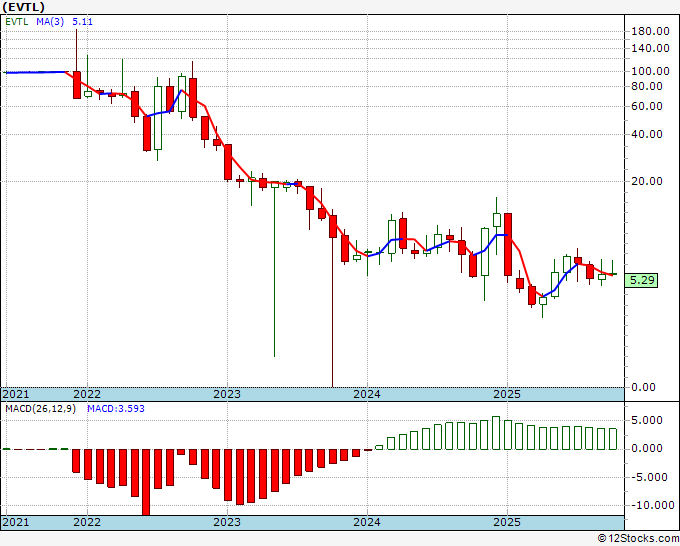680x546 pixels.
Task: Select the 100.00 price axis label
Action: click(650, 71)
